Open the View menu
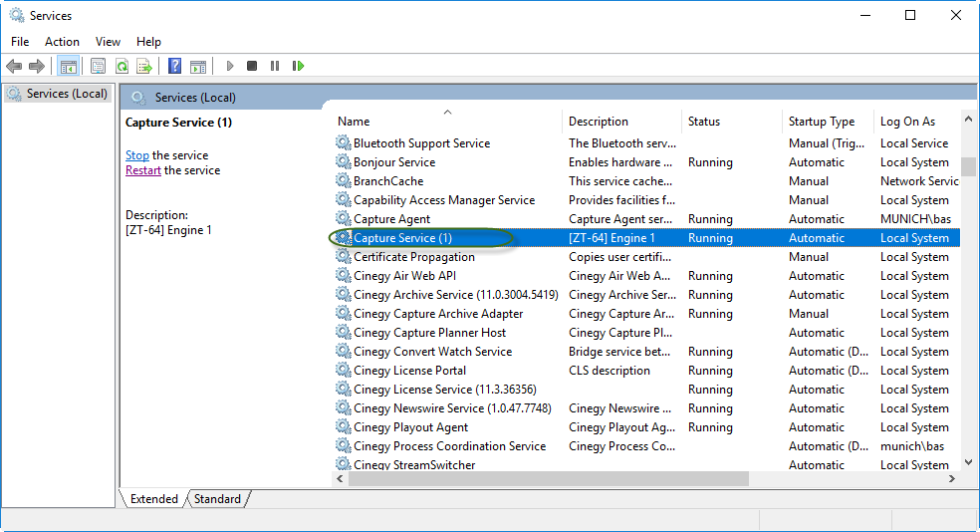 click(108, 41)
